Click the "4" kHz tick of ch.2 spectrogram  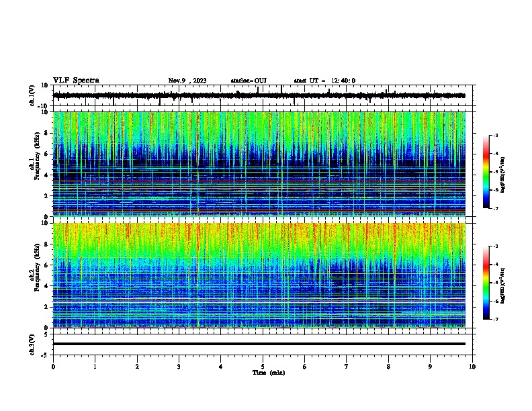click(x=47, y=286)
